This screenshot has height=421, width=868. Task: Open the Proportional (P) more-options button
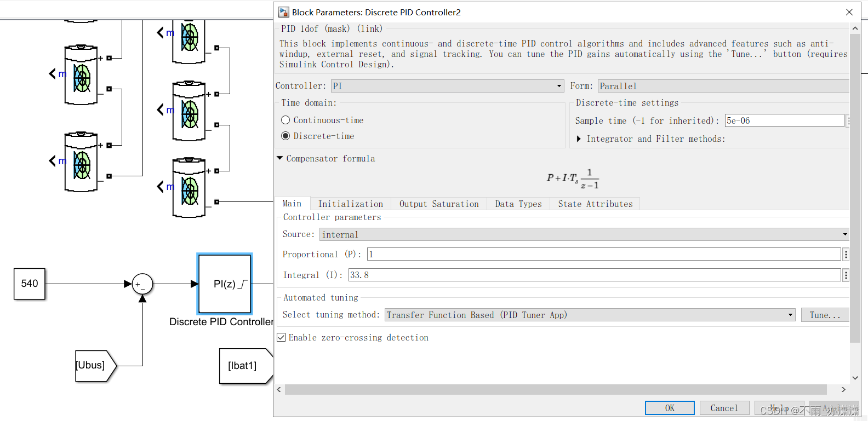point(846,254)
